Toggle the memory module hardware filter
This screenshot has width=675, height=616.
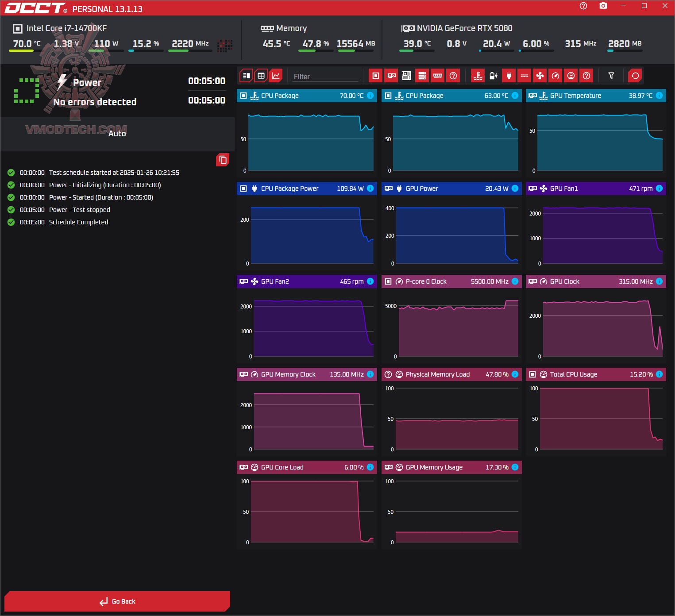(x=438, y=76)
